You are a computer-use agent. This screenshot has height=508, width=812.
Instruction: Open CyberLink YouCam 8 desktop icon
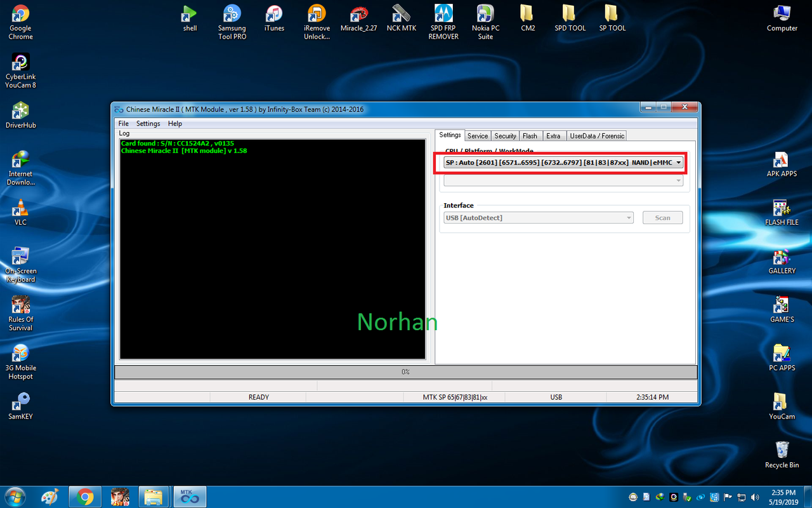[20, 70]
